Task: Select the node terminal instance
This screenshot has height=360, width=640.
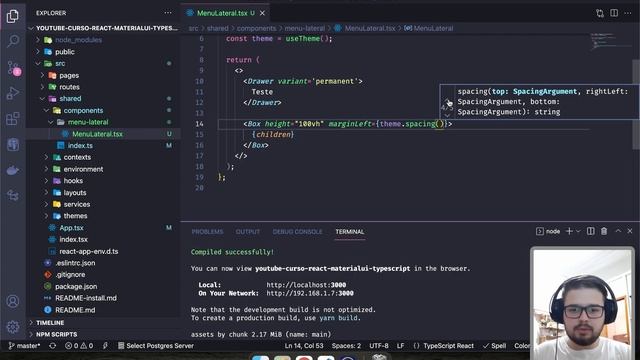Action: click(x=548, y=231)
